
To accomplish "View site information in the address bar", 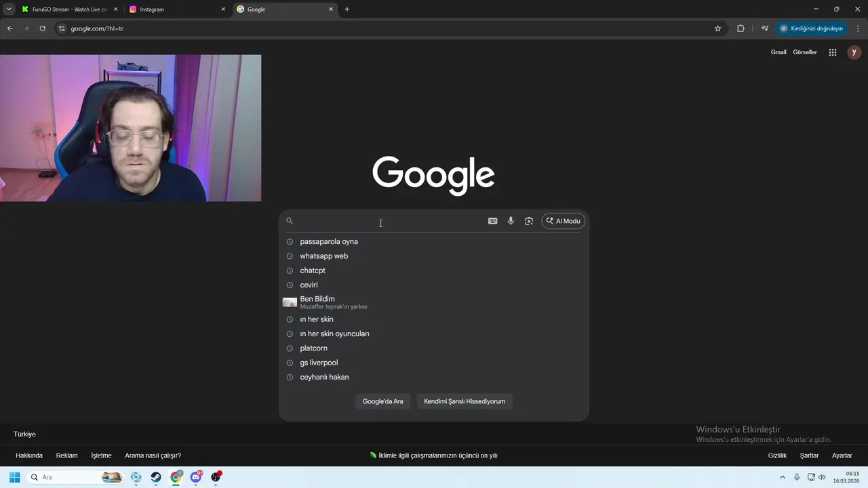I will pyautogui.click(x=62, y=28).
